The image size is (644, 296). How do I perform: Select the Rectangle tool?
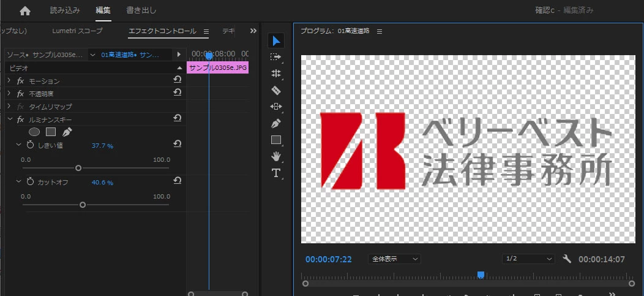coord(275,140)
